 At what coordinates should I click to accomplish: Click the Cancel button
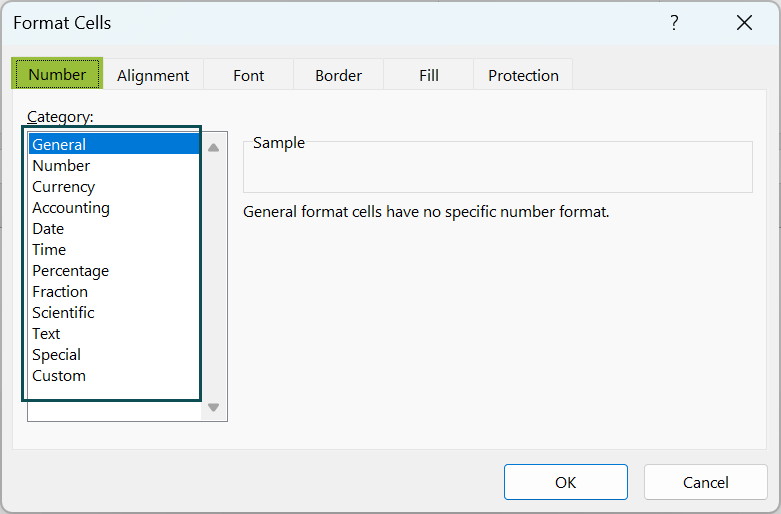[705, 482]
